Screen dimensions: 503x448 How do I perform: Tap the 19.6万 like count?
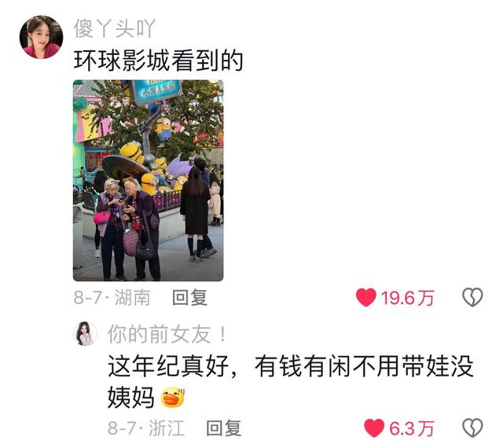click(407, 298)
